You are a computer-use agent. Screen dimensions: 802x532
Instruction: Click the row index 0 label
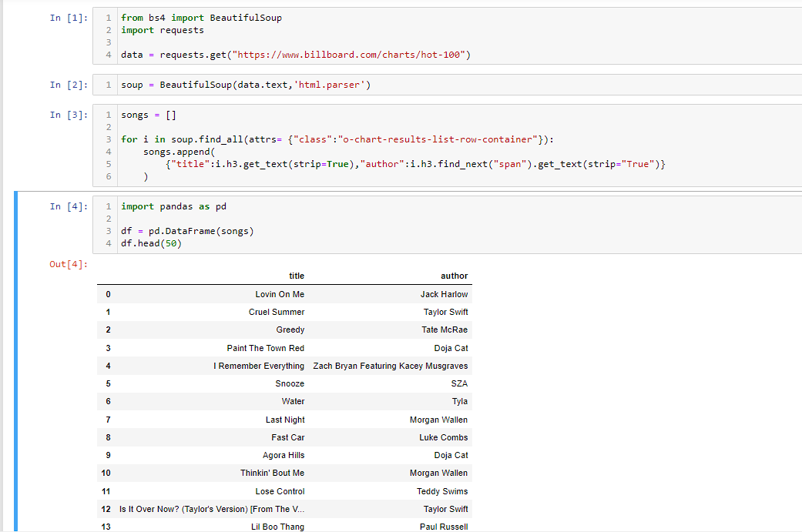pos(108,293)
